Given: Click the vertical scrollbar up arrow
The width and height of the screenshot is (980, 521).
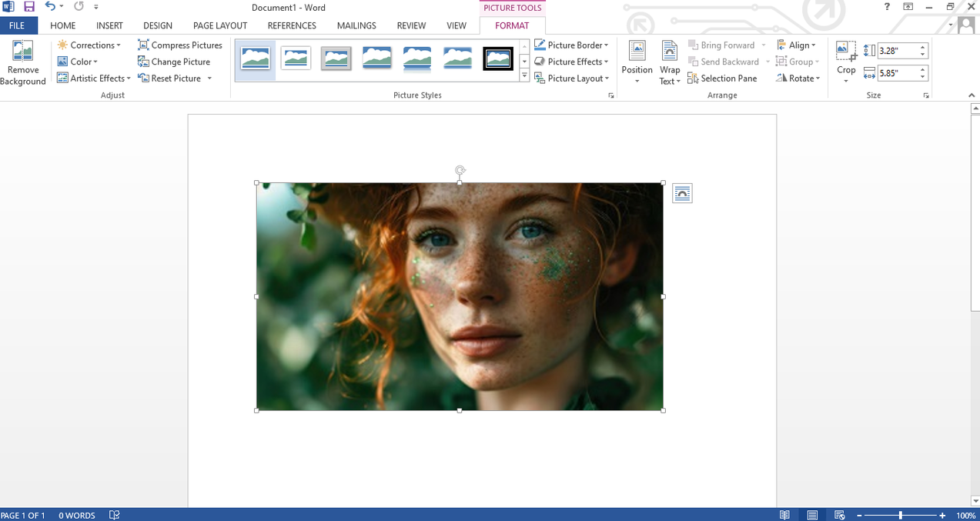Looking at the screenshot, I should click(975, 109).
